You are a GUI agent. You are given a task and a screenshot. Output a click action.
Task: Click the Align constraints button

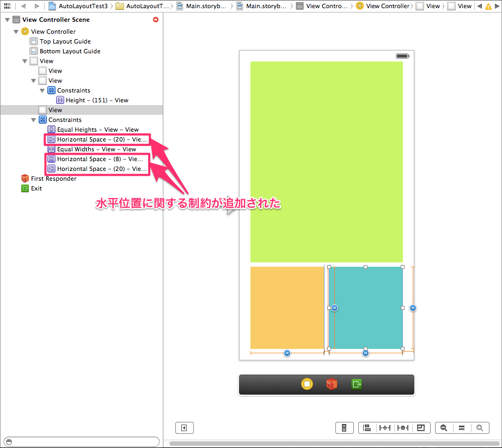pyautogui.click(x=367, y=428)
